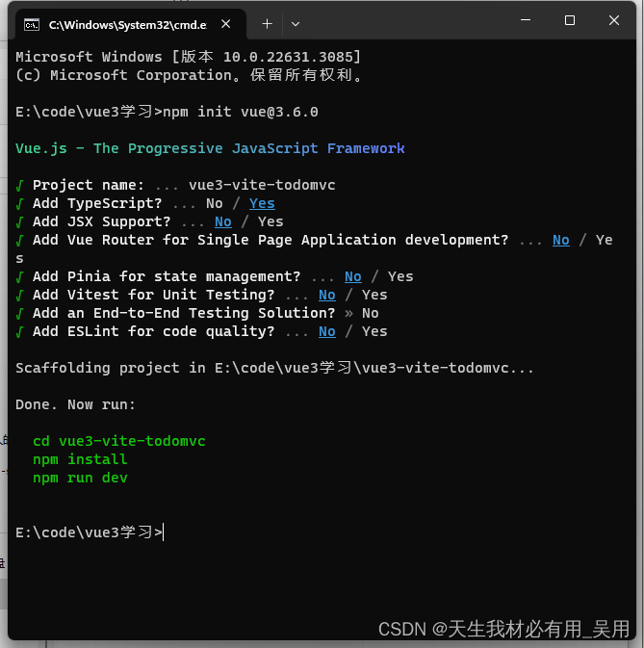This screenshot has width=644, height=648.
Task: Click the 'Add Pinia for state management?' text
Action: point(167,276)
